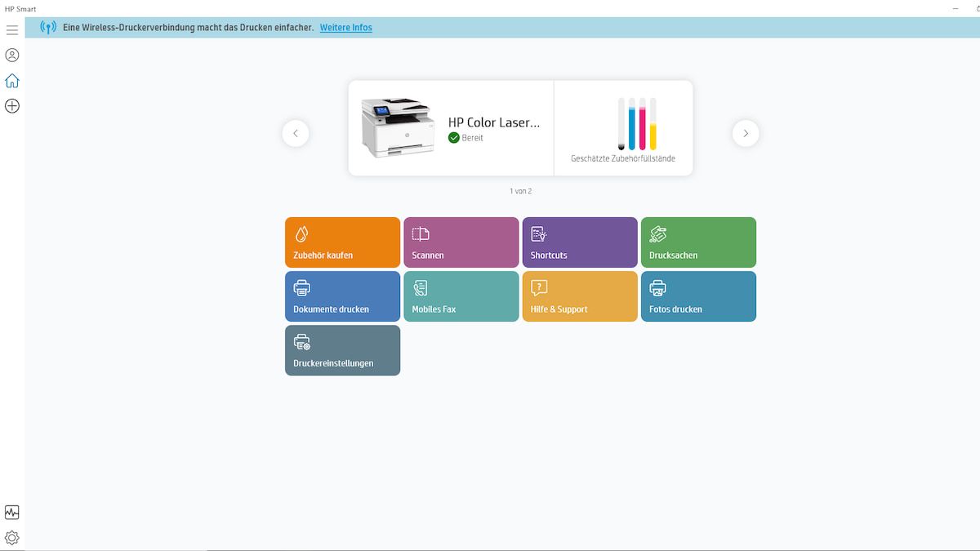Open the activity monitor icon in sidebar
This screenshot has height=551, width=980.
point(12,513)
